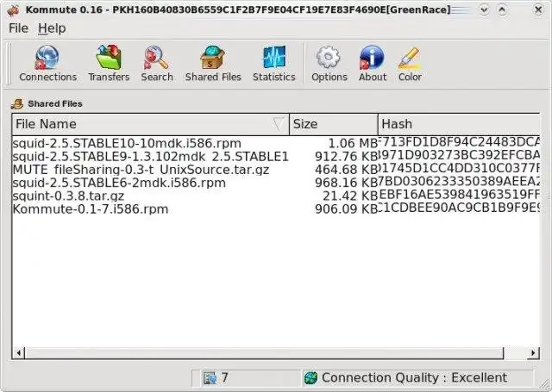Choose the Color tool
Image resolution: width=552 pixels, height=392 pixels.
click(x=410, y=64)
